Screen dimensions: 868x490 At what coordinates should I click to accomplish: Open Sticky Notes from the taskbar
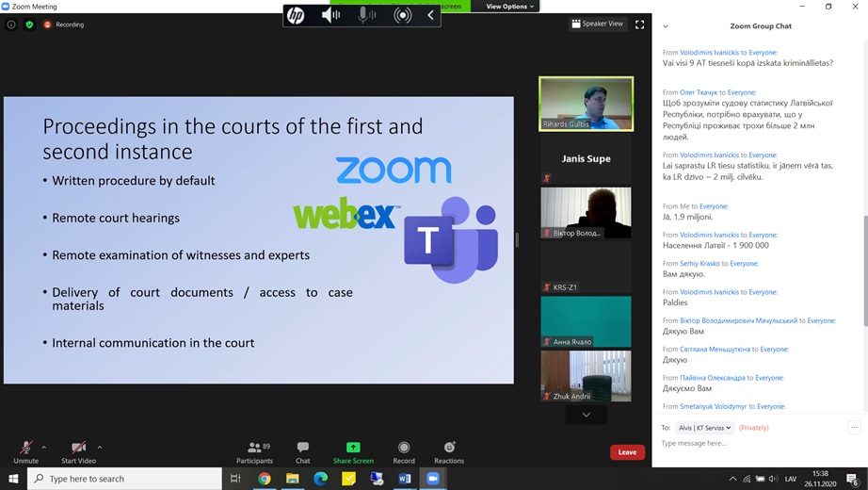(348, 479)
